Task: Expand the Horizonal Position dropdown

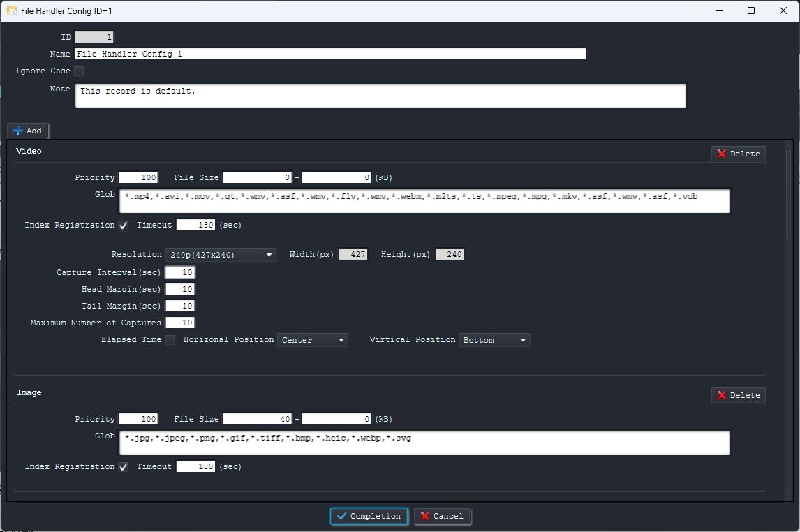Action: 313,340
